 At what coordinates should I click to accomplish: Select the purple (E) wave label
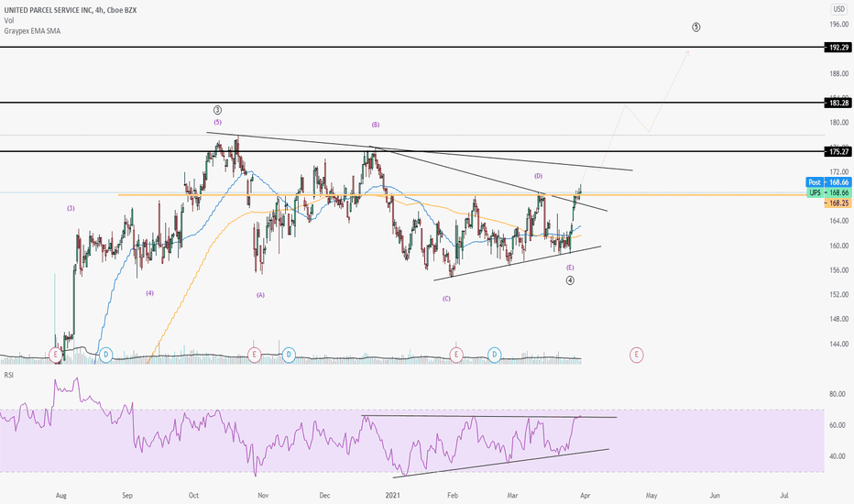click(570, 268)
